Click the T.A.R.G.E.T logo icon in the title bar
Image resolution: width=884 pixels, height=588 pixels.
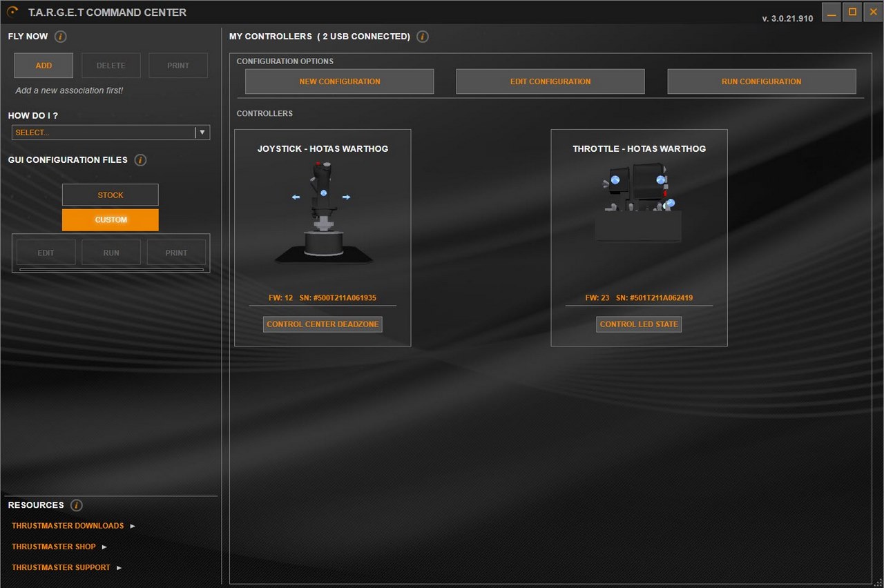pyautogui.click(x=12, y=12)
